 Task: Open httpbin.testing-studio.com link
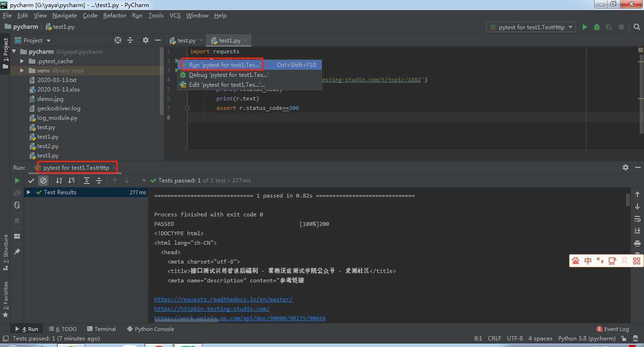tap(212, 309)
